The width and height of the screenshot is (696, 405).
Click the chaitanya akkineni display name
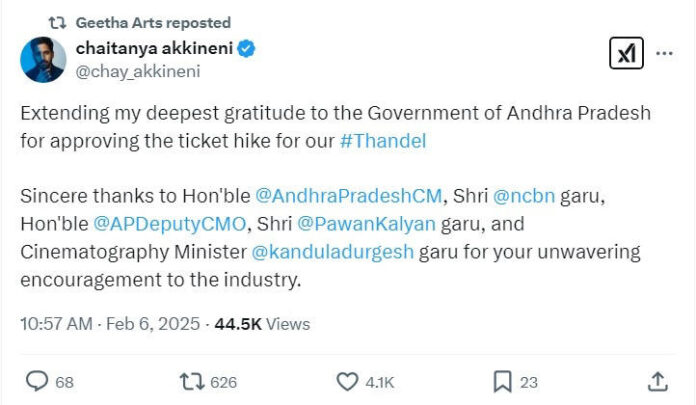click(x=157, y=48)
